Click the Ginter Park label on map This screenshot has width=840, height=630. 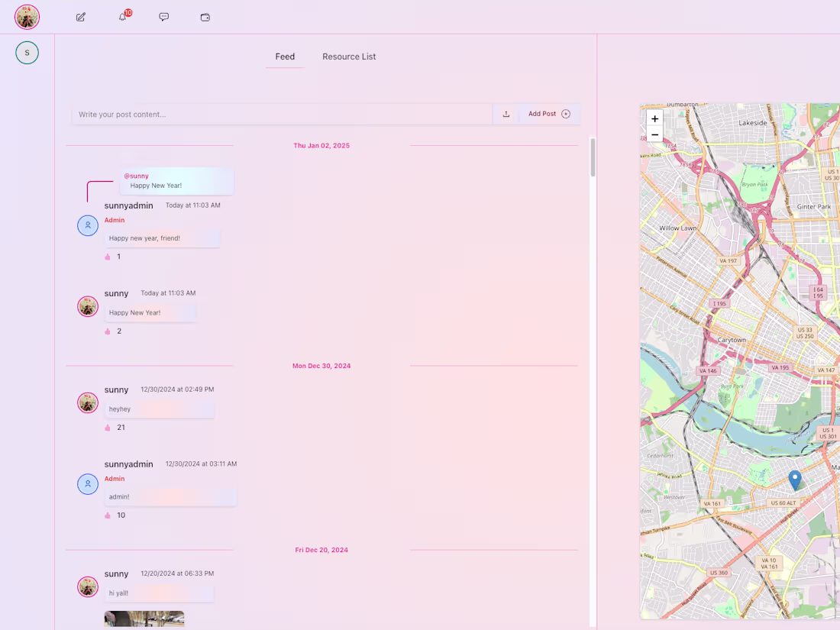[814, 207]
